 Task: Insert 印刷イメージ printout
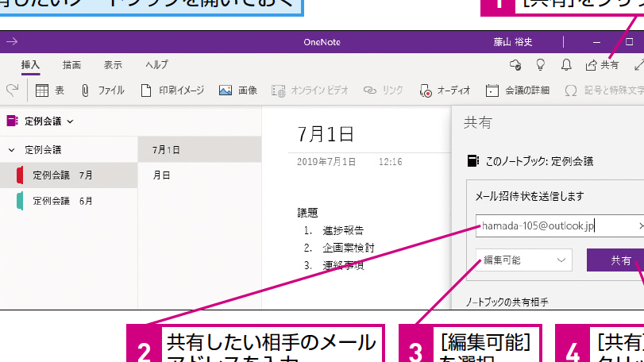pos(172,90)
